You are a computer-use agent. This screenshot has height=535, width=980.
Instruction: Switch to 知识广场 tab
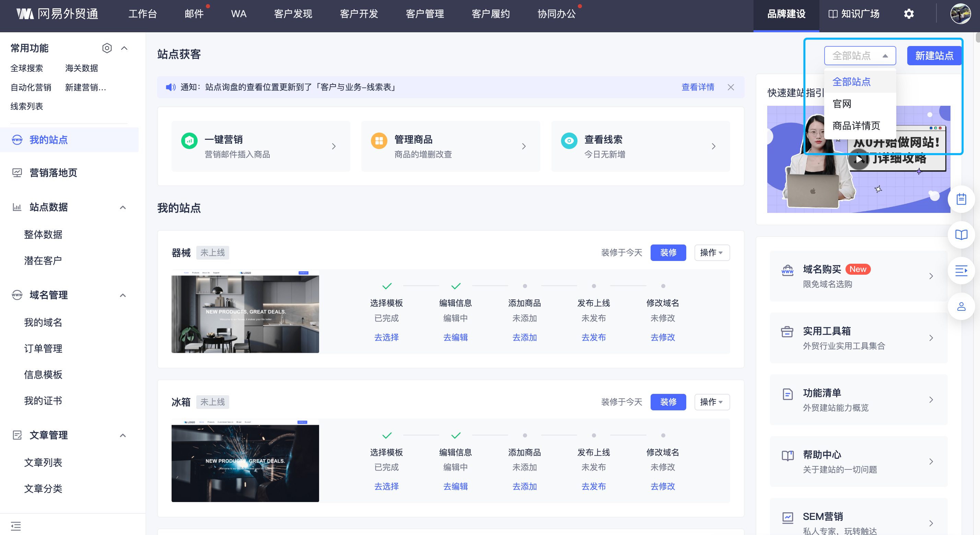(x=854, y=14)
